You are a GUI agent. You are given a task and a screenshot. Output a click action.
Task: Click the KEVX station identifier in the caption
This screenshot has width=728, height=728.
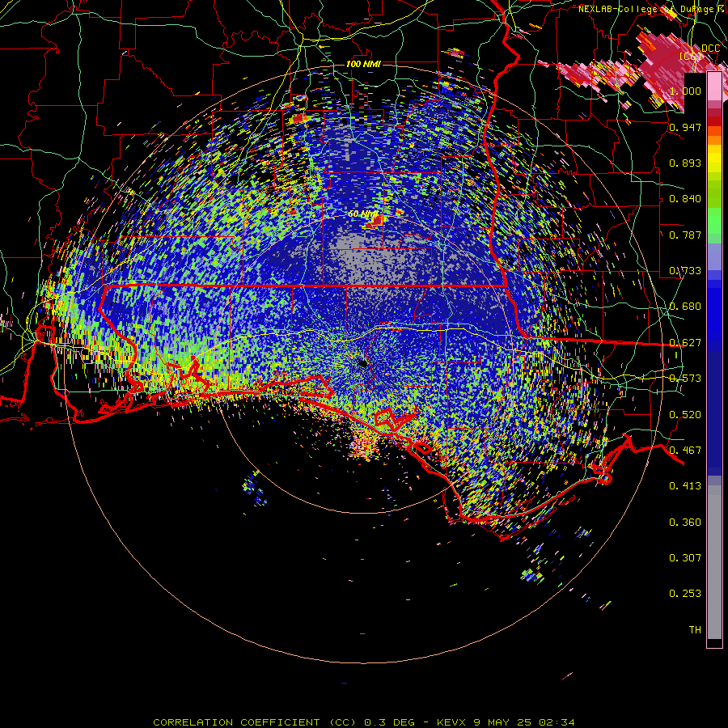coord(453,722)
